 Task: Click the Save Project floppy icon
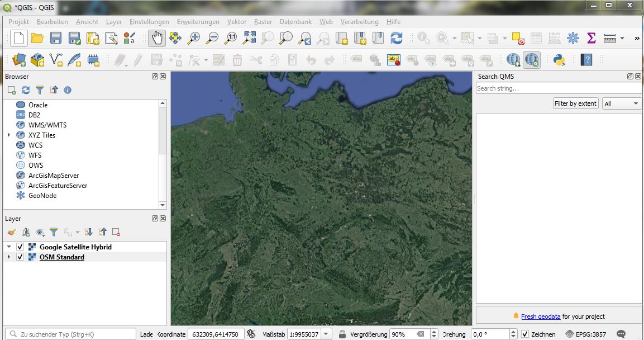click(56, 38)
